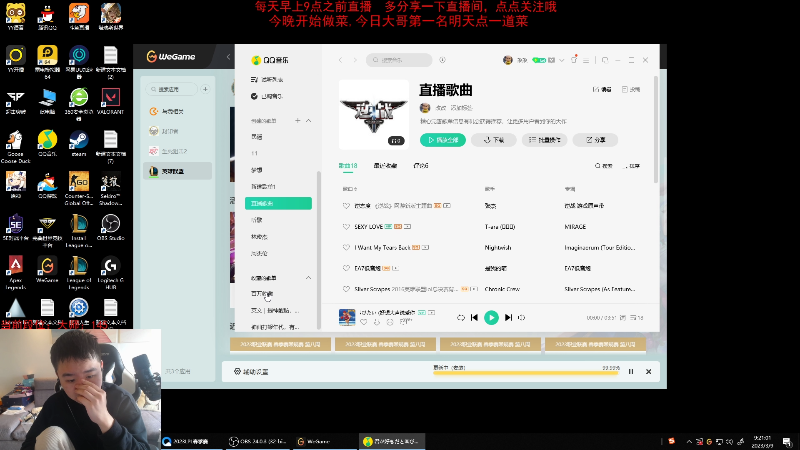The width and height of the screenshot is (800, 450).
Task: Click the playlist cover image
Action: click(x=373, y=114)
